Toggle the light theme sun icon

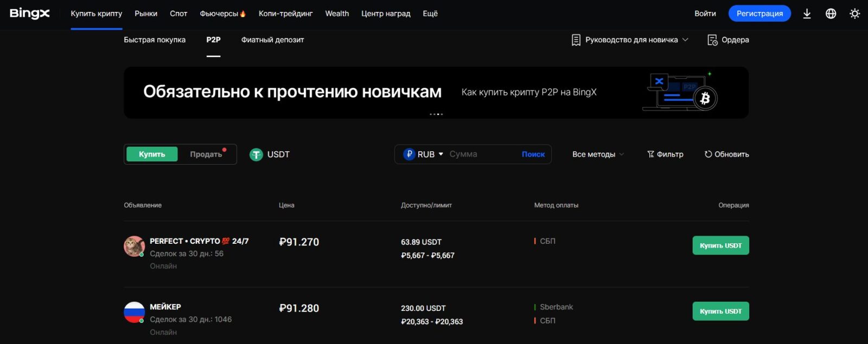coord(854,14)
